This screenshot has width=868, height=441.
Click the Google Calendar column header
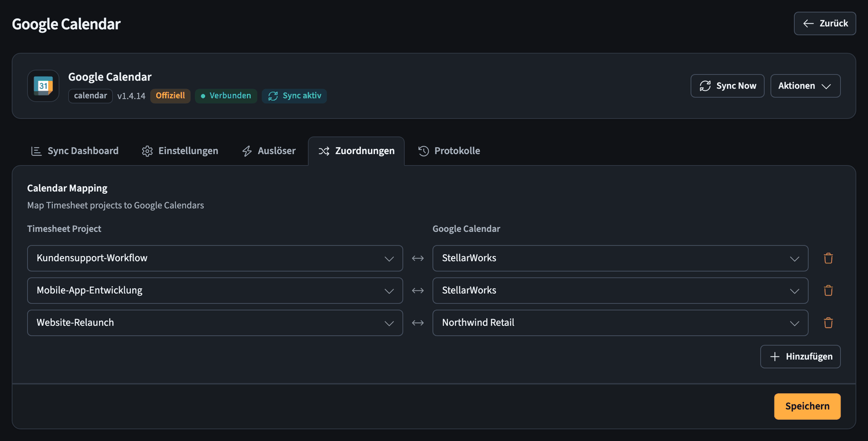pyautogui.click(x=466, y=229)
